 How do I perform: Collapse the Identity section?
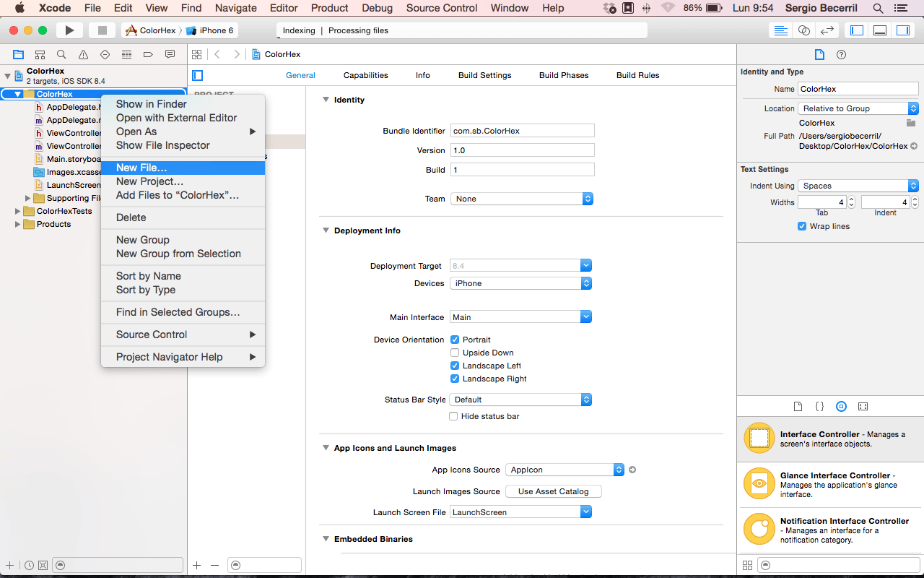coord(326,100)
